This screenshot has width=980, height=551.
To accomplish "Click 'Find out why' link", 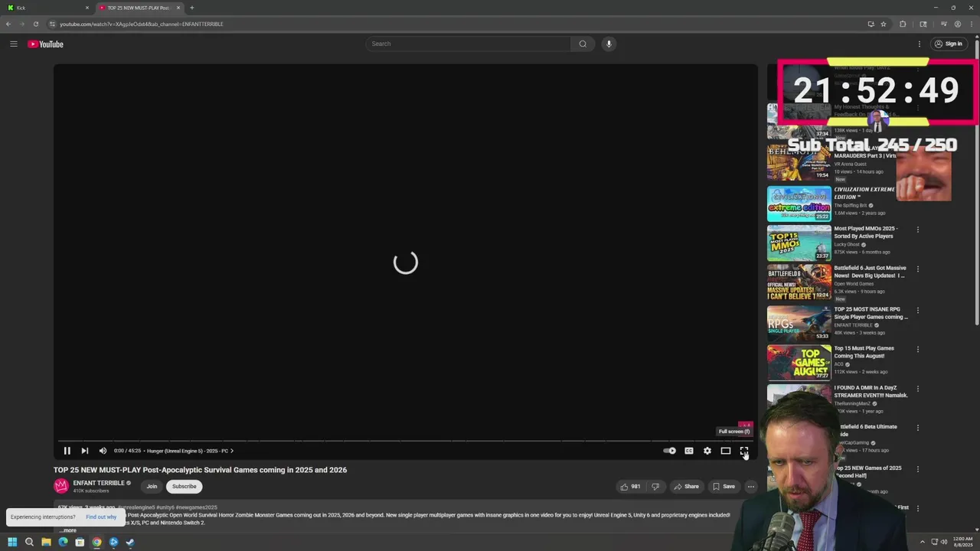I will pyautogui.click(x=101, y=517).
